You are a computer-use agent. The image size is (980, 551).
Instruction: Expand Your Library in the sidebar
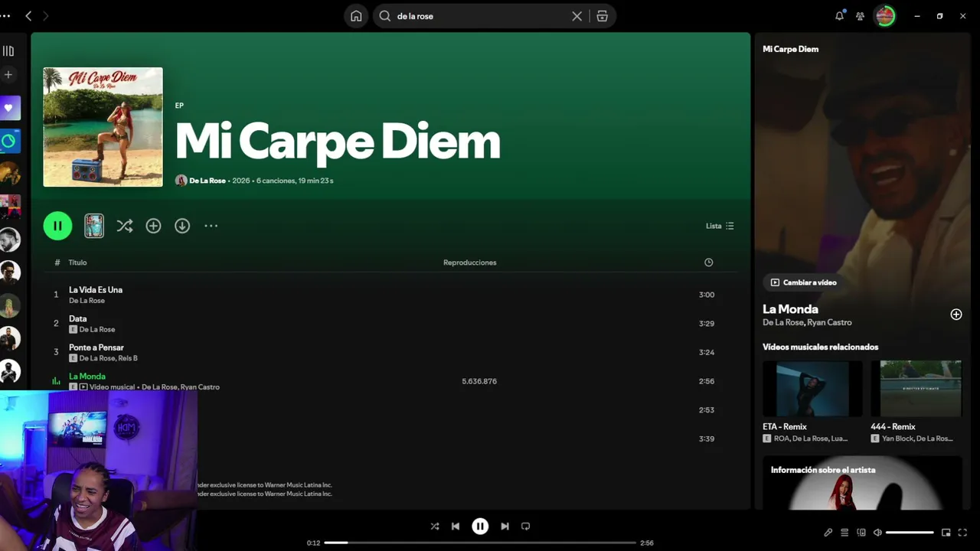(8, 51)
